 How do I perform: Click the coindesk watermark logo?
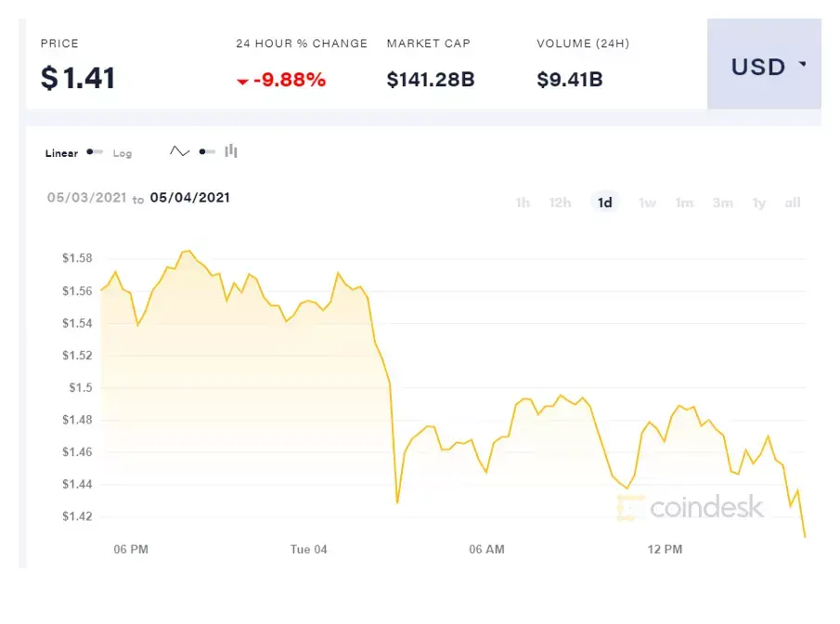(x=690, y=507)
